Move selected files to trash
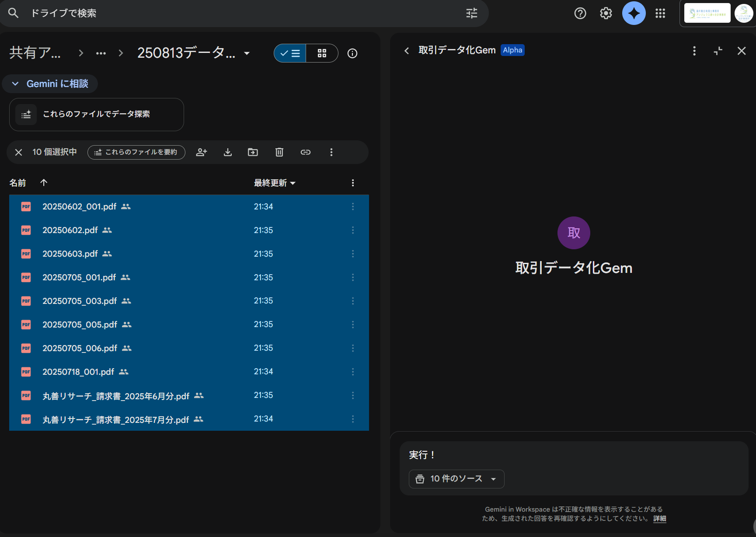 click(x=279, y=152)
